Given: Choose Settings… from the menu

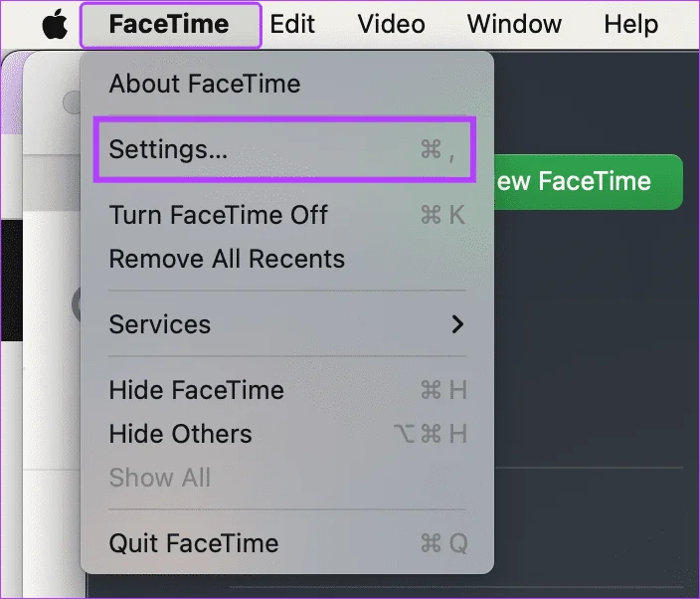Looking at the screenshot, I should coord(284,149).
